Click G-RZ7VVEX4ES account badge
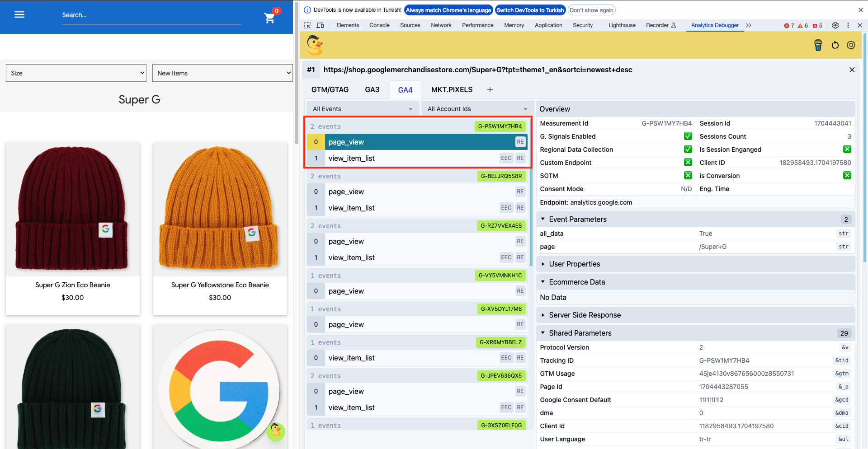This screenshot has width=868, height=449. pos(501,226)
